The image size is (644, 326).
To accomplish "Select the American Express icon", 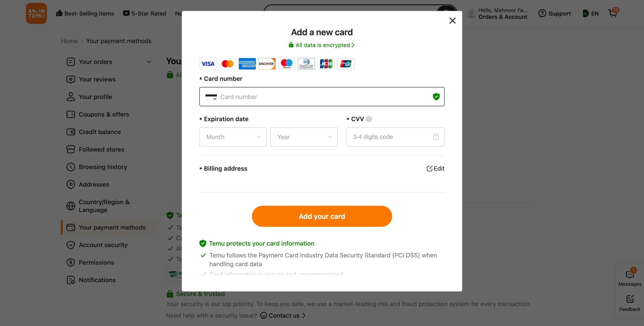I will (247, 64).
